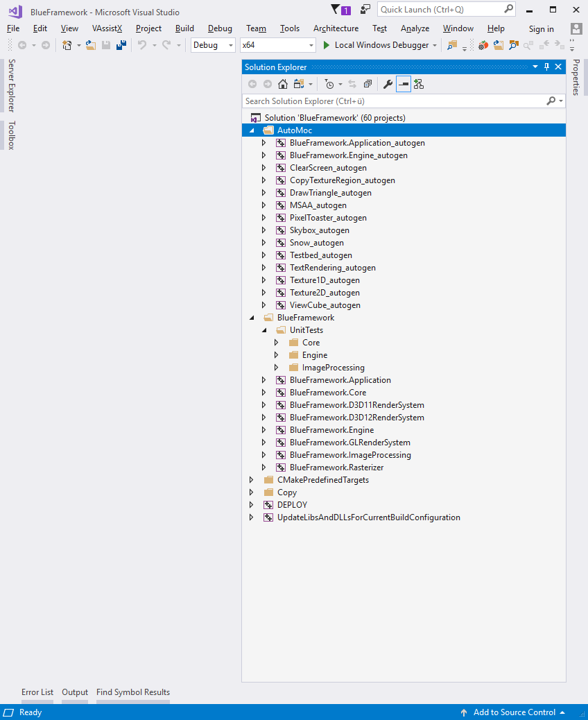Click Sign in link
588x720 pixels.
[x=541, y=29]
